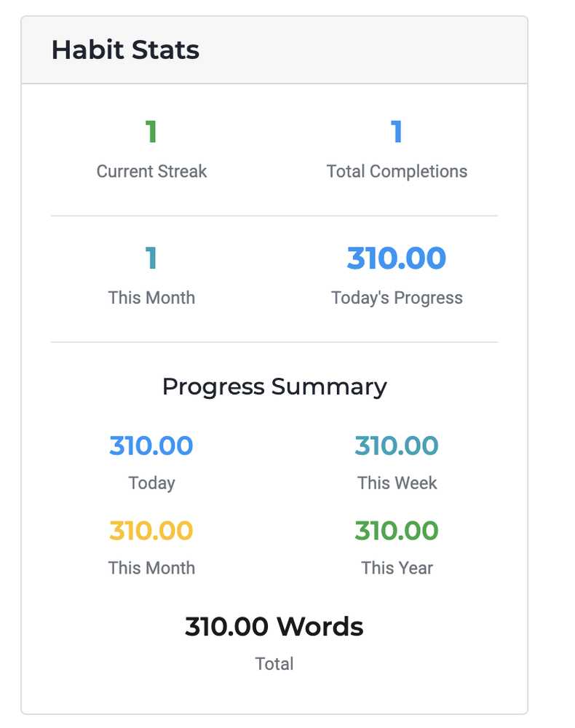Image resolution: width=575 pixels, height=728 pixels.
Task: Select the Total label at the bottom
Action: coord(274,664)
